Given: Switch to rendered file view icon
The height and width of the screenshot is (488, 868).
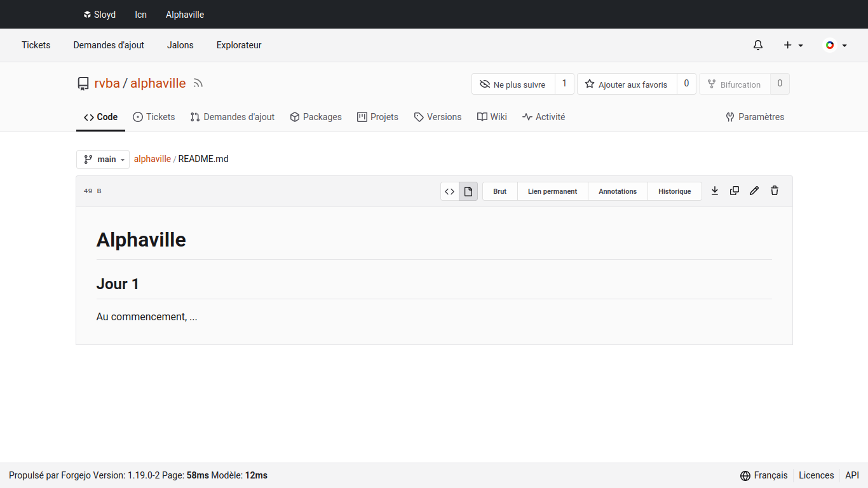Looking at the screenshot, I should [468, 191].
